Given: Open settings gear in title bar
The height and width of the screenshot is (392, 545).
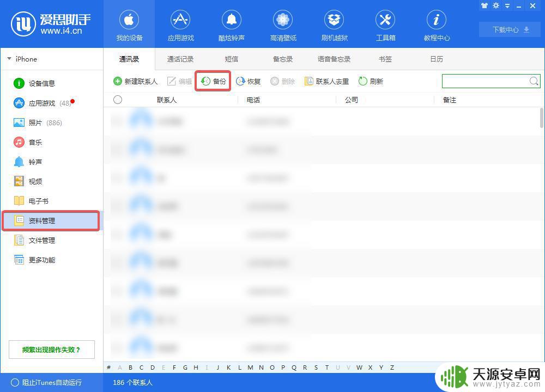Looking at the screenshot, I should pos(496,5).
